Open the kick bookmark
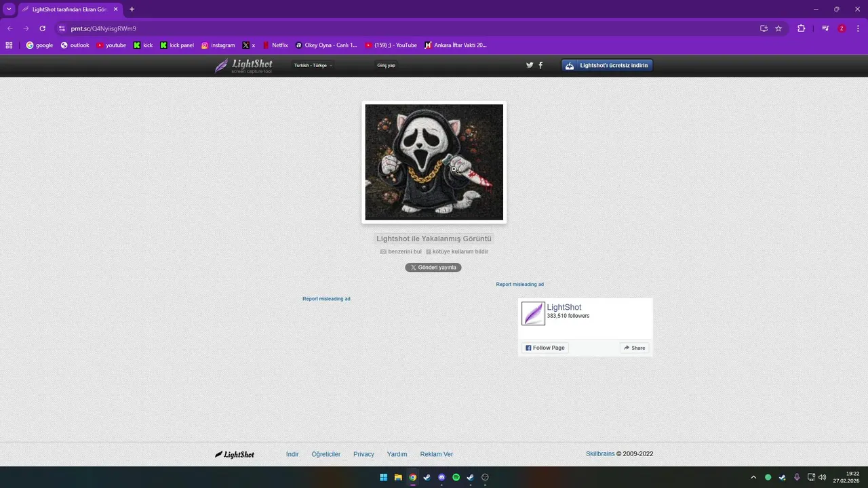Image resolution: width=868 pixels, height=488 pixels. [x=143, y=45]
